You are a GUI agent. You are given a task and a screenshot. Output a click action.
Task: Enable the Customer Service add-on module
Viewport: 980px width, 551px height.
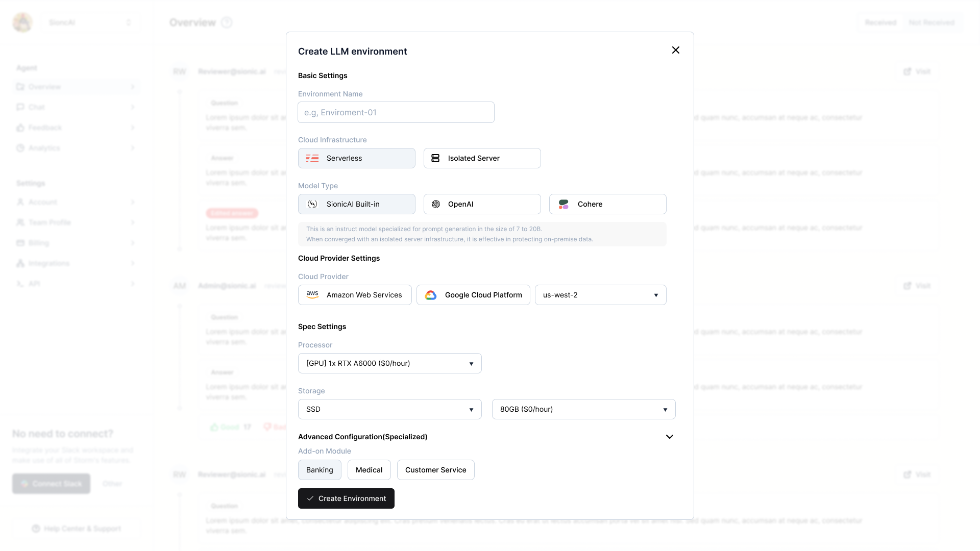coord(435,470)
